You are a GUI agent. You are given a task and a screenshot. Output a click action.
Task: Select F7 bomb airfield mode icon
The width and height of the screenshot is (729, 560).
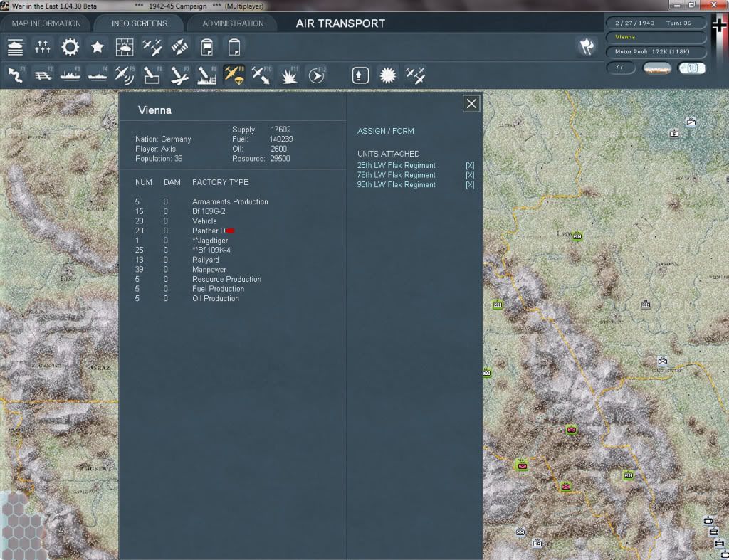[179, 75]
